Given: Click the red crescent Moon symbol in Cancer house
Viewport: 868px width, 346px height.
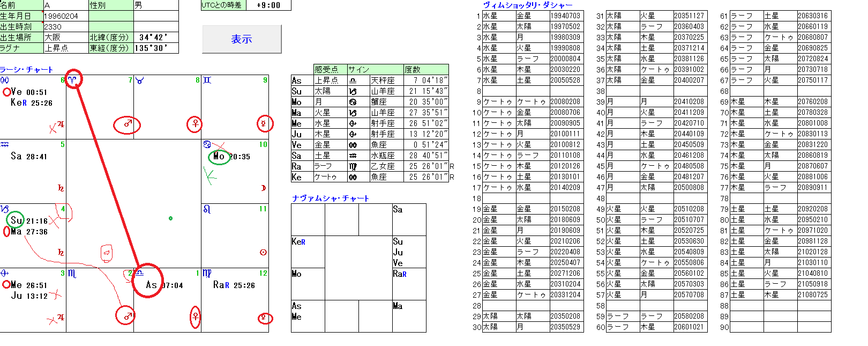Looking at the screenshot, I should pos(263,188).
